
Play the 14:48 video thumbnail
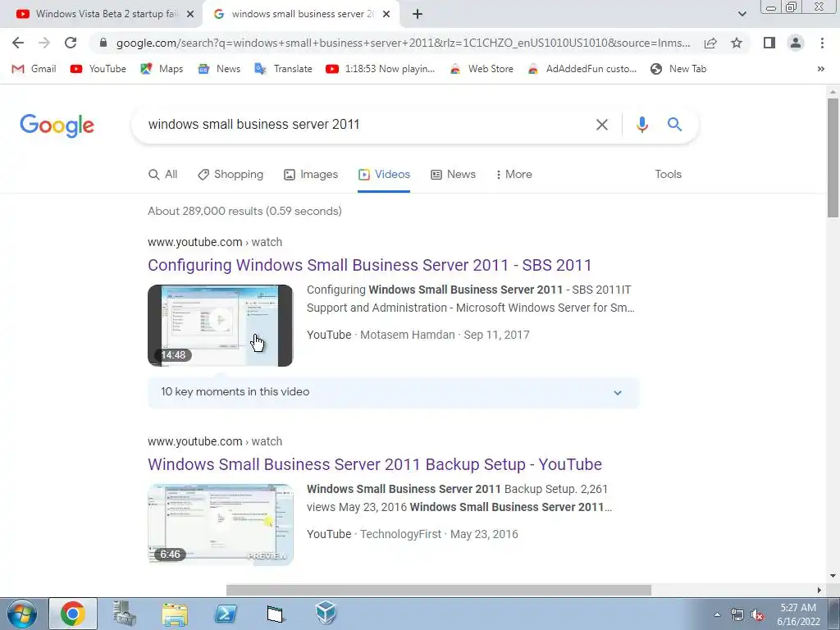(x=220, y=326)
